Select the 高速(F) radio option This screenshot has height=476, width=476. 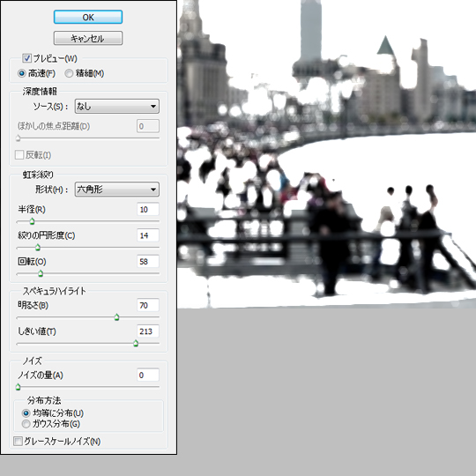21,73
